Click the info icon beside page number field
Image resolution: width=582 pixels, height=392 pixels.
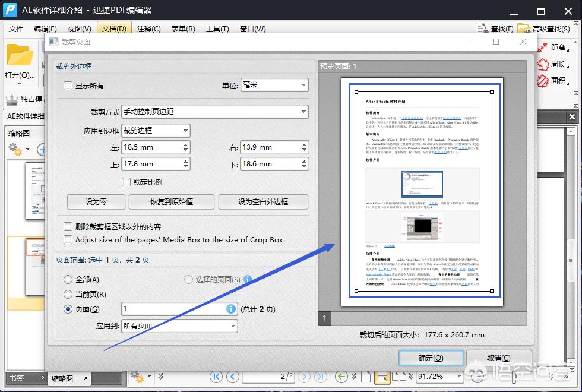tap(230, 309)
